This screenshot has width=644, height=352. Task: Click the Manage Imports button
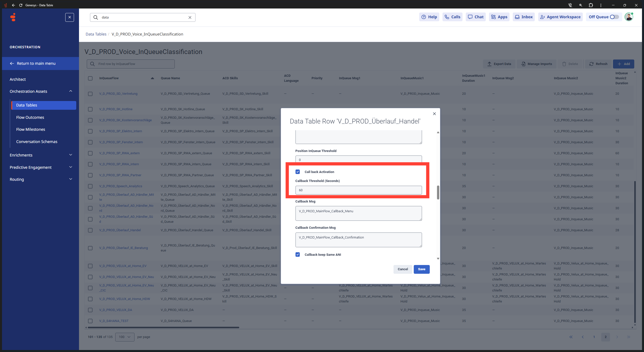536,64
